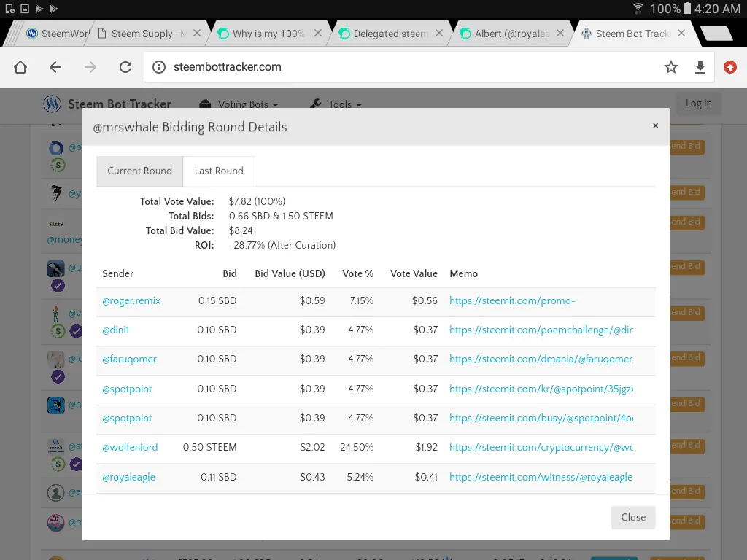
Task: Tap the browser home icon
Action: click(20, 67)
